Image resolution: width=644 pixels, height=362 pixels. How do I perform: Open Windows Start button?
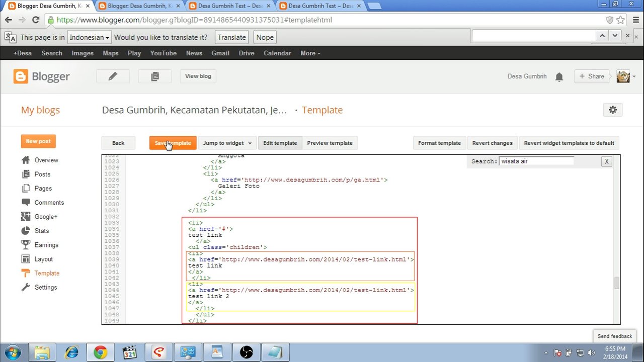[12, 352]
